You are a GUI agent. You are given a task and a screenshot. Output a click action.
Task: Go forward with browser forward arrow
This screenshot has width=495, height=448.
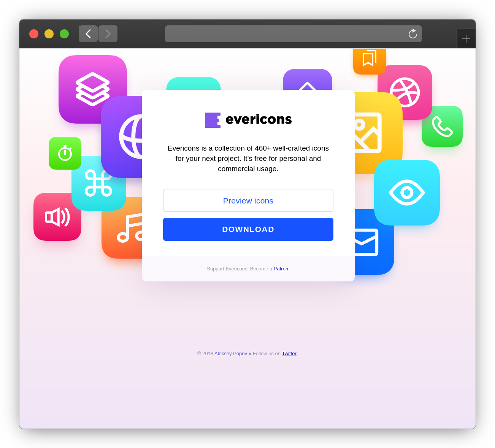108,34
